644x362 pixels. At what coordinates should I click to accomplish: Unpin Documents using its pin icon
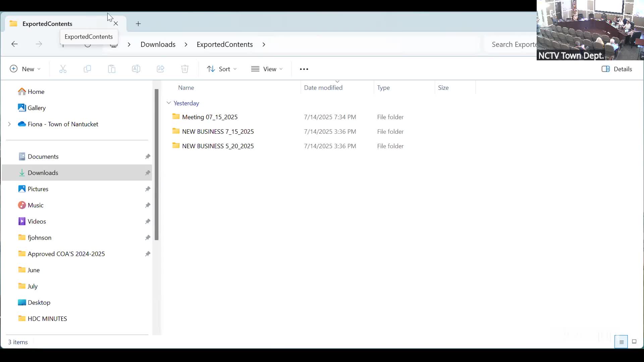pos(148,157)
